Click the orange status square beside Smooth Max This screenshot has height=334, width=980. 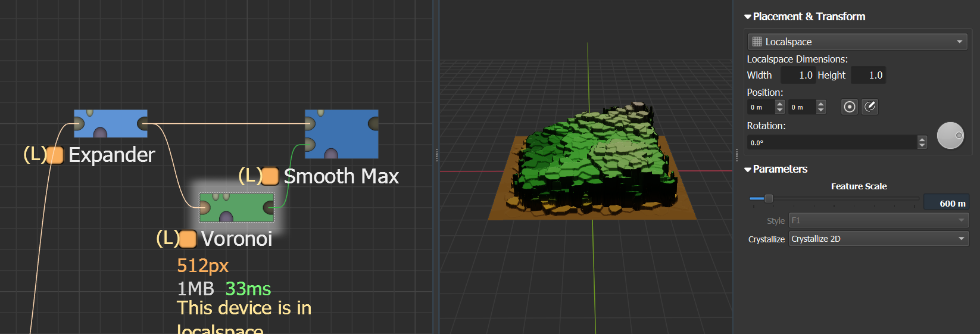tap(270, 176)
